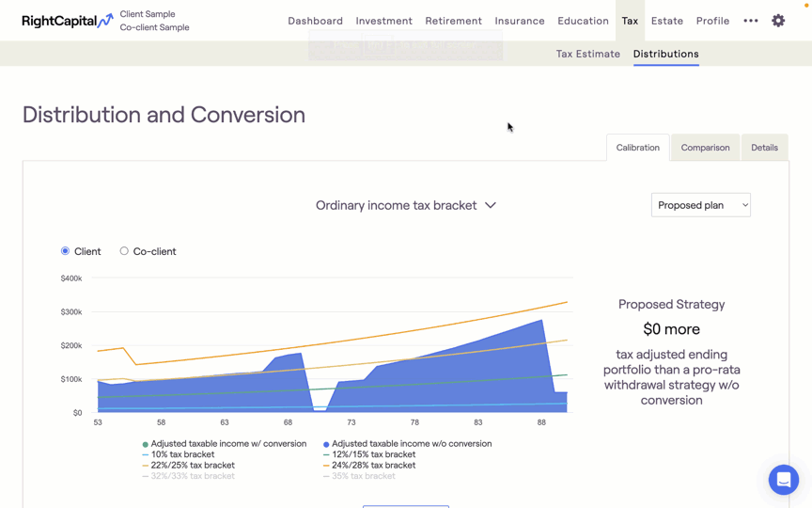Select the Client radio button

[x=65, y=251]
